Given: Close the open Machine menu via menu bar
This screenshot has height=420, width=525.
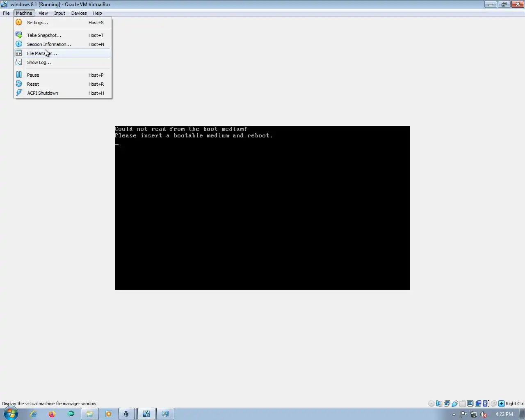Looking at the screenshot, I should [24, 13].
